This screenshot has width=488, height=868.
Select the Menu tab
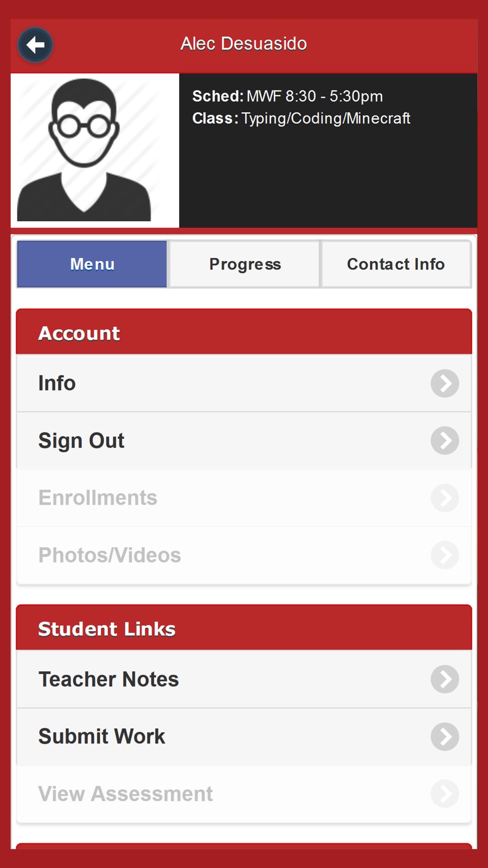(x=92, y=264)
